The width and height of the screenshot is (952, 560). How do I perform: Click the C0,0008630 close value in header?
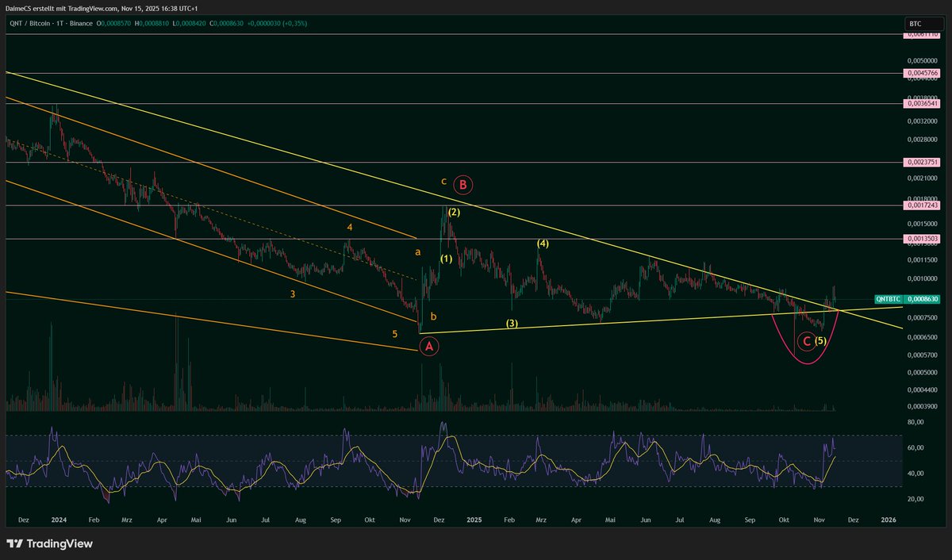pos(225,24)
